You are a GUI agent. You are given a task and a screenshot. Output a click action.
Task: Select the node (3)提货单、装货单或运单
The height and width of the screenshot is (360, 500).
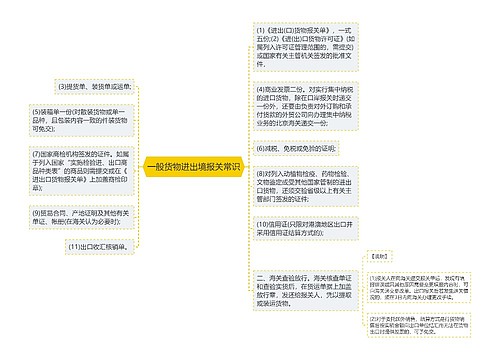pos(94,87)
